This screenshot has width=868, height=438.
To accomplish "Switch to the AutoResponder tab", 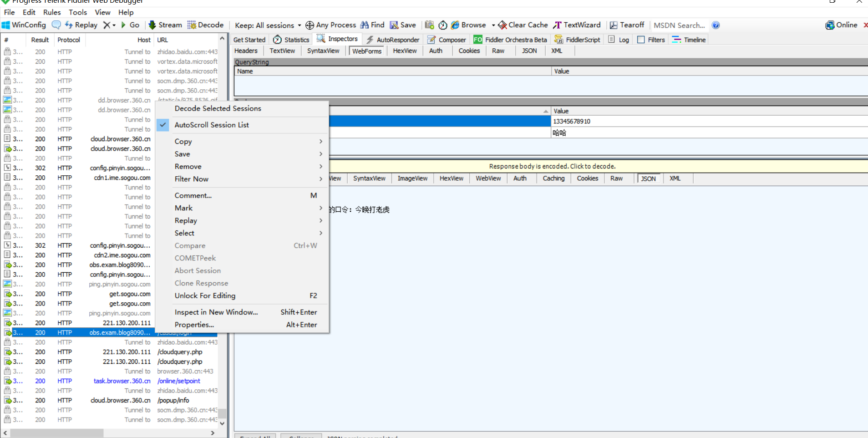I will [x=393, y=40].
